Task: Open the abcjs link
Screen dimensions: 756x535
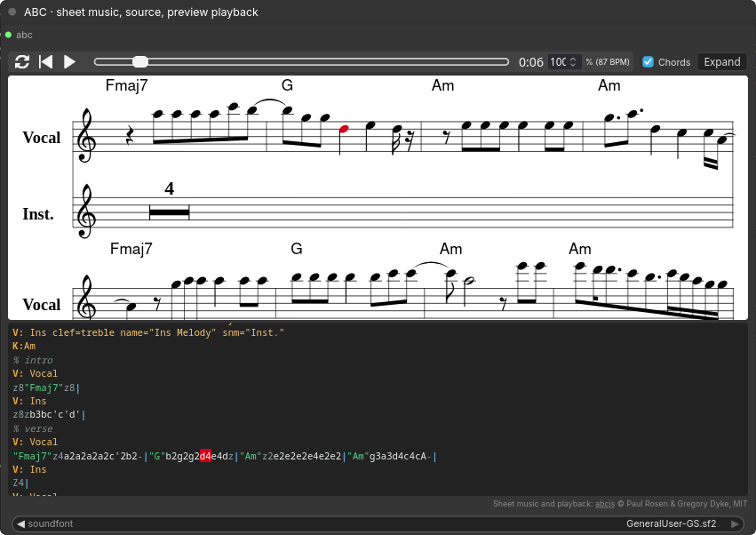Action: click(605, 504)
